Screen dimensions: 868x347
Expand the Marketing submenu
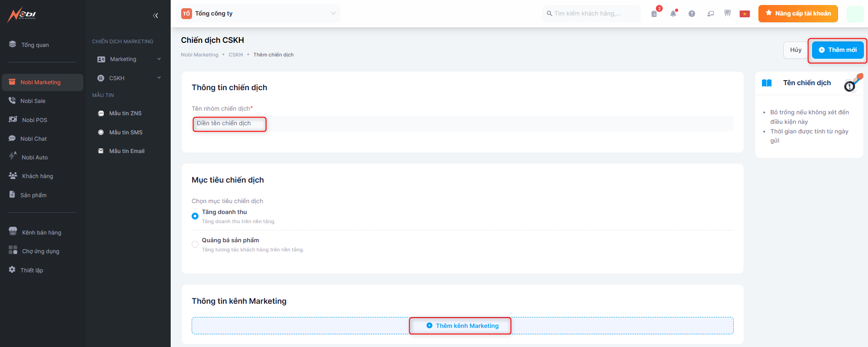click(129, 59)
